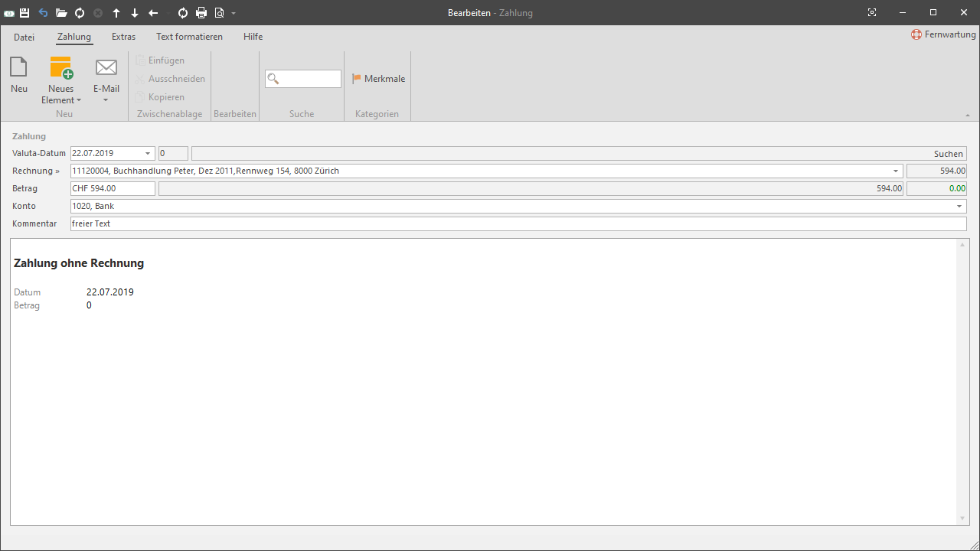
Task: Open the Konto account dropdown
Action: point(959,207)
